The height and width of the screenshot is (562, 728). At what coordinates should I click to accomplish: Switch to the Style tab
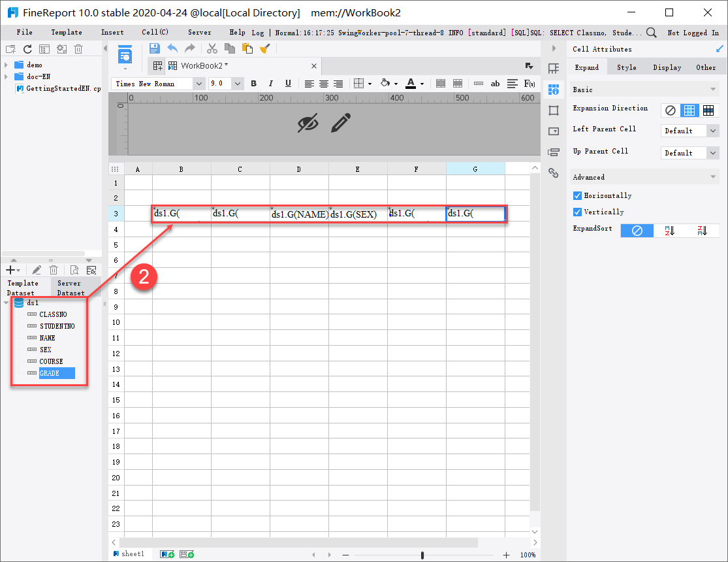[626, 67]
